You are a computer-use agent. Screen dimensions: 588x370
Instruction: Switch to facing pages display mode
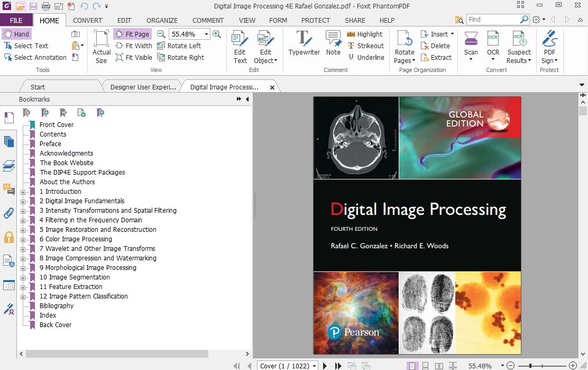(439, 366)
